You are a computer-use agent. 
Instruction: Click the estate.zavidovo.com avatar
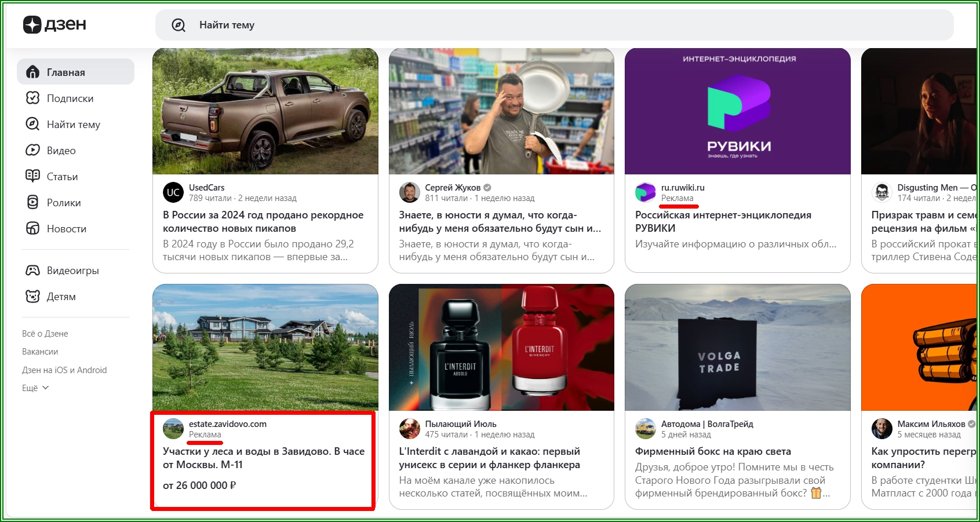(173, 429)
